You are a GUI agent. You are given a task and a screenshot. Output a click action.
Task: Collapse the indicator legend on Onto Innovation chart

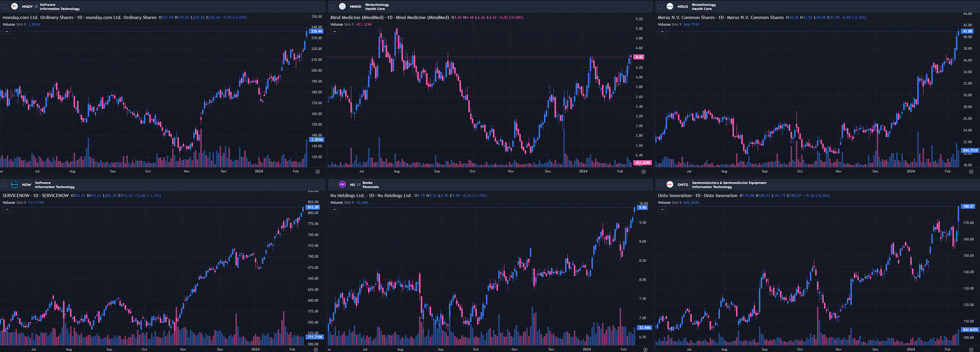click(x=662, y=210)
